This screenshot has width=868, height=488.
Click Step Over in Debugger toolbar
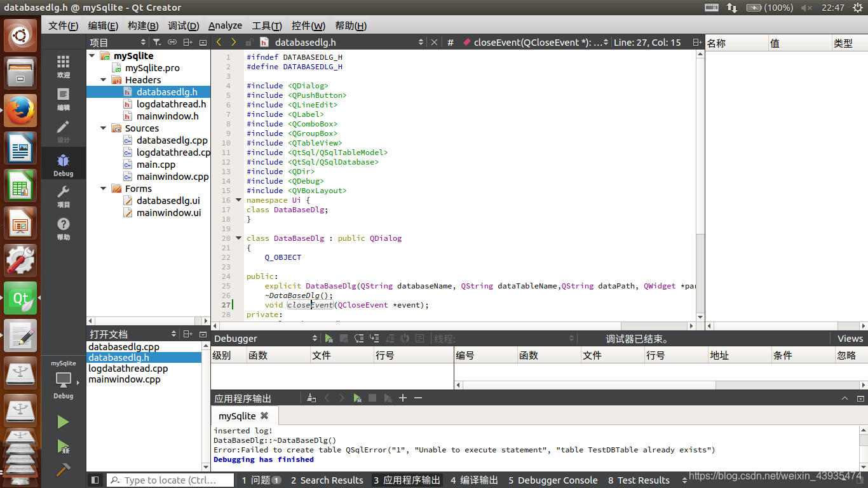tap(359, 339)
